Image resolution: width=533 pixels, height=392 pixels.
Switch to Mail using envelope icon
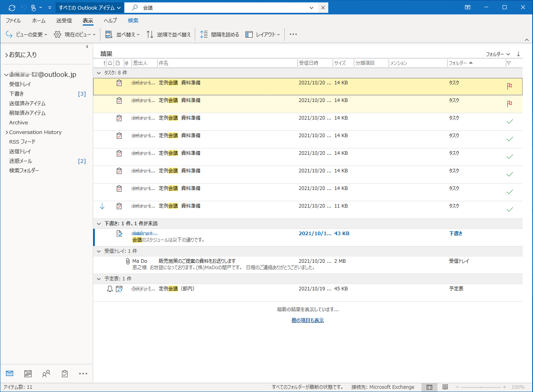coord(10,374)
